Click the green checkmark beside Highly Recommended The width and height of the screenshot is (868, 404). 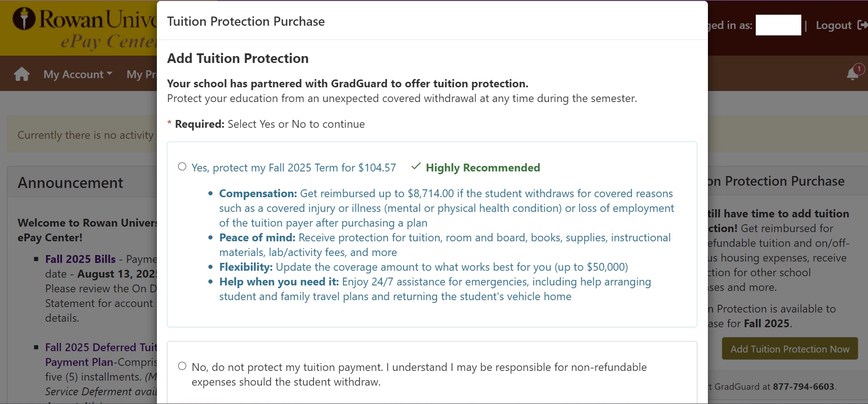pyautogui.click(x=415, y=167)
